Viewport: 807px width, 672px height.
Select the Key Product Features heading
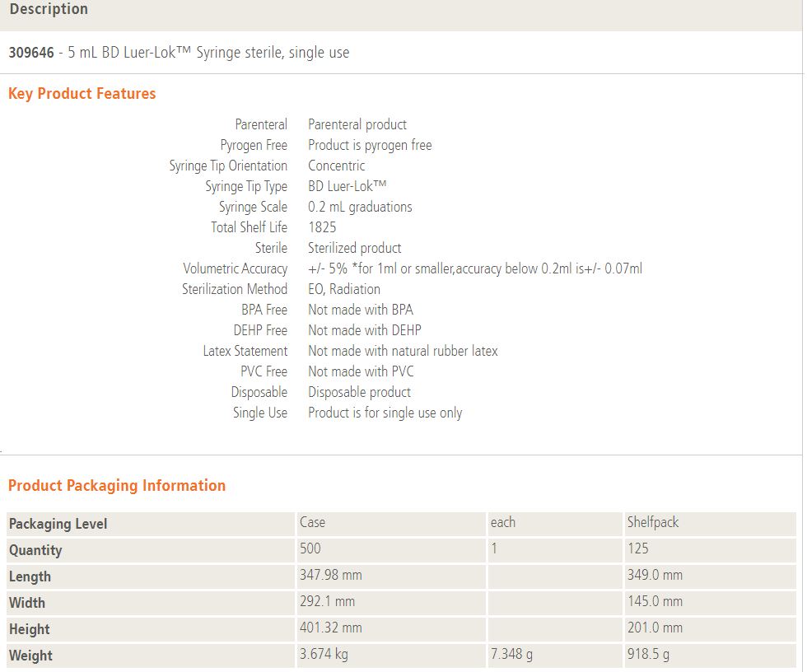coord(82,94)
